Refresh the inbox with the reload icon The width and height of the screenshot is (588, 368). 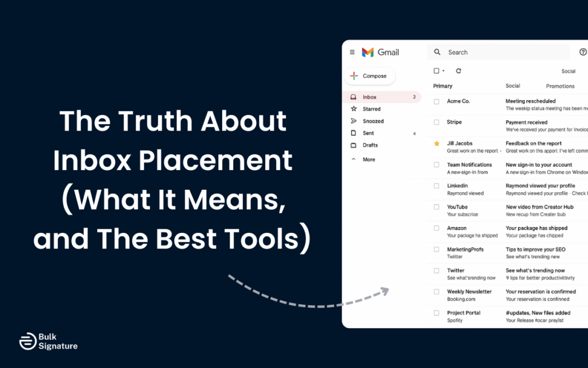pos(458,70)
